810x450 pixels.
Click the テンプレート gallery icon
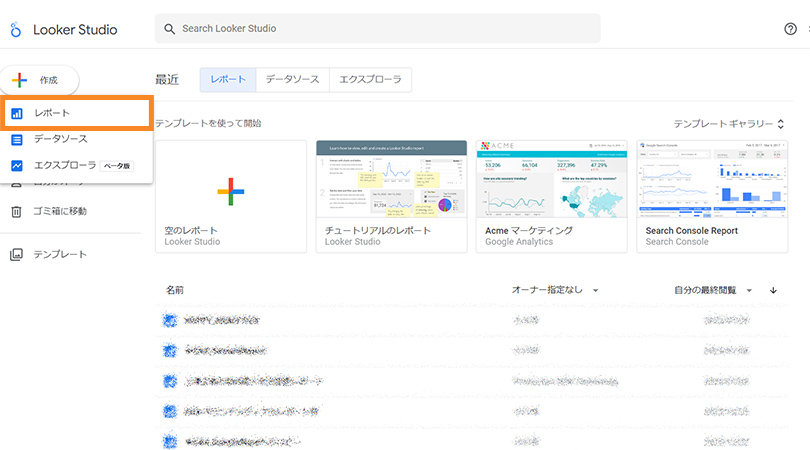click(x=17, y=255)
